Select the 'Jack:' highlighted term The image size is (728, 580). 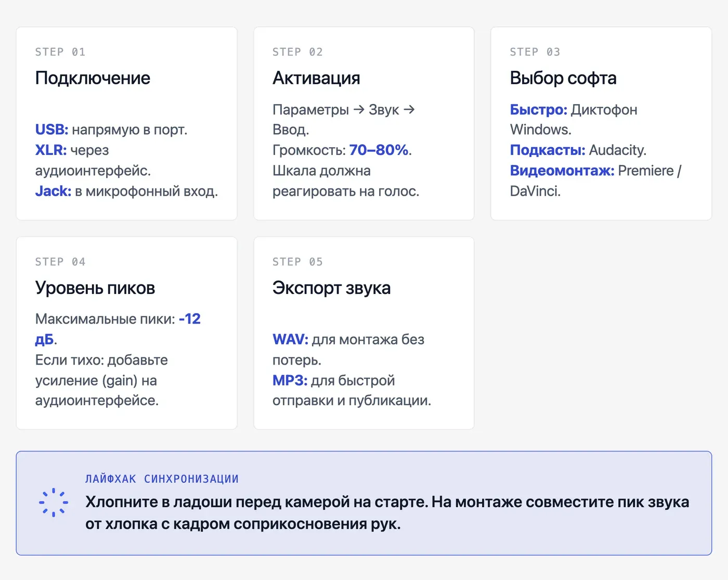click(53, 191)
